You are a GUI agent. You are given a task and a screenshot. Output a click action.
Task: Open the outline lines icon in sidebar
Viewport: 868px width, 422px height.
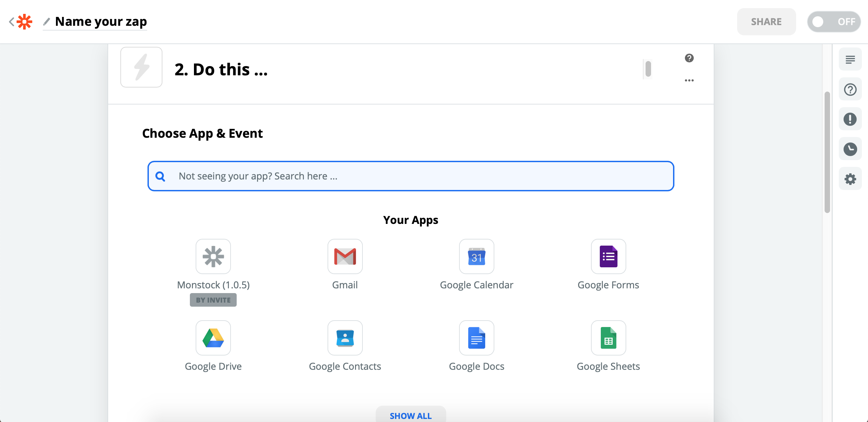click(850, 59)
